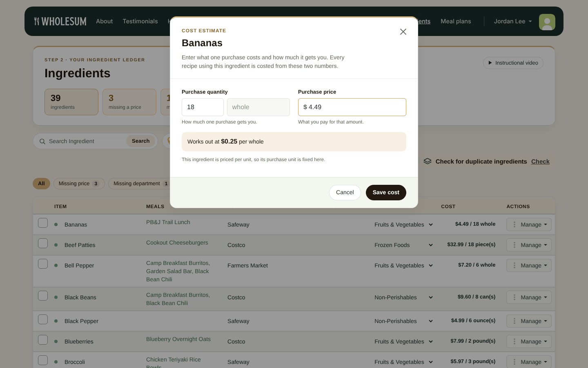Click the '3 missing a price' stat card
The image size is (588, 368).
coord(129,102)
